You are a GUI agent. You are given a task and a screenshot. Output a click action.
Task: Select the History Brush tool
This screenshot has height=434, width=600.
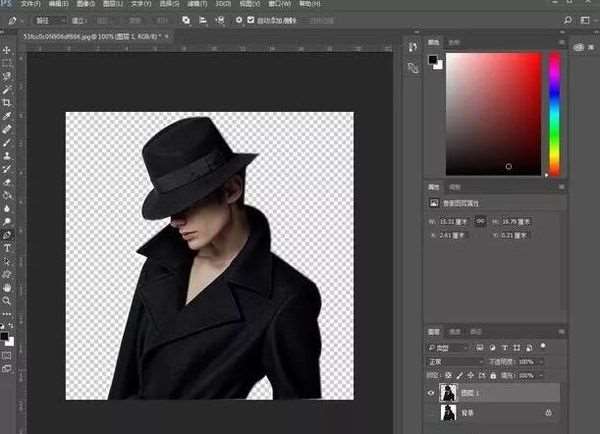point(7,169)
